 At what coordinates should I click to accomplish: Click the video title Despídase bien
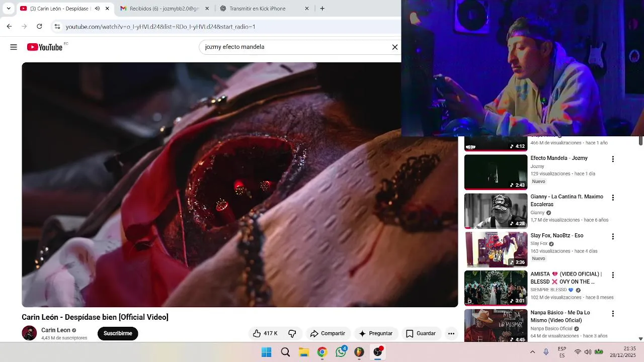click(x=95, y=317)
